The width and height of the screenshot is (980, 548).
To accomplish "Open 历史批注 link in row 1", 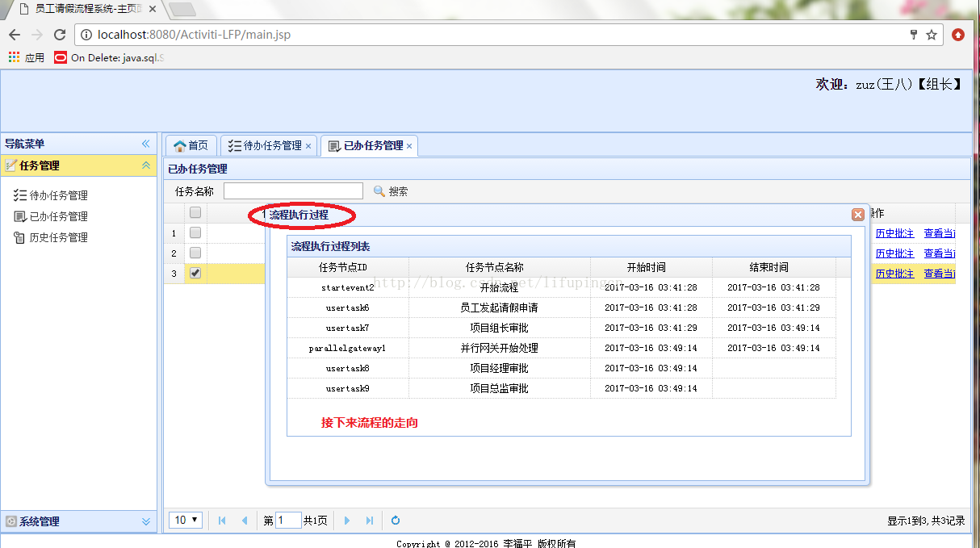I will [x=894, y=233].
